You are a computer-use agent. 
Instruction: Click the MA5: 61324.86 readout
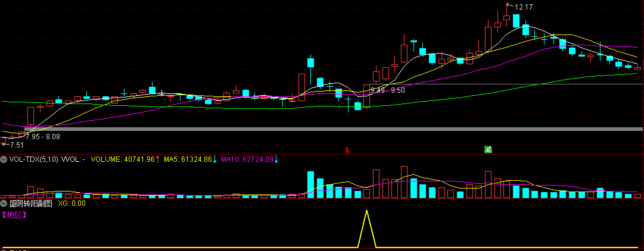(188, 159)
